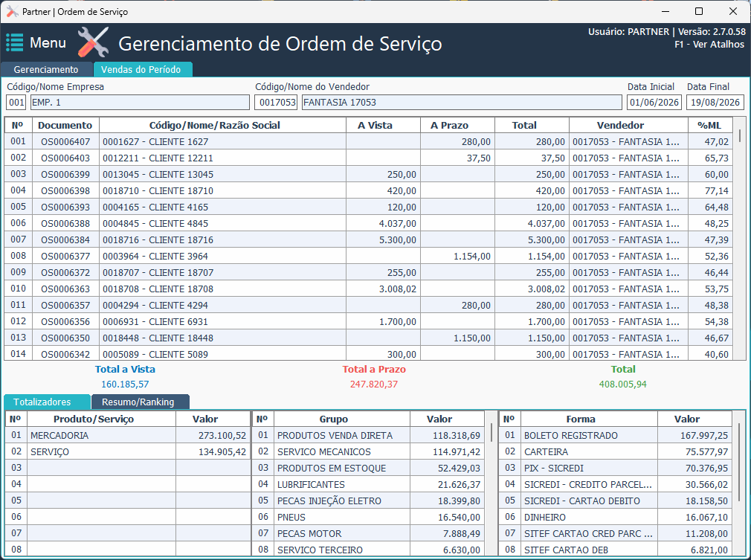The height and width of the screenshot is (560, 751).
Task: Edit the Data Final field 19/08/2026
Action: [715, 102]
